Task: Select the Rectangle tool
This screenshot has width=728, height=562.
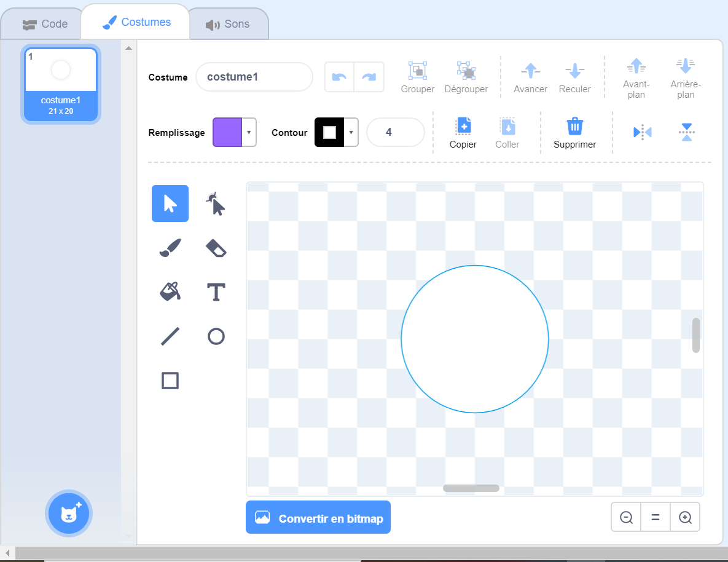Action: (170, 381)
